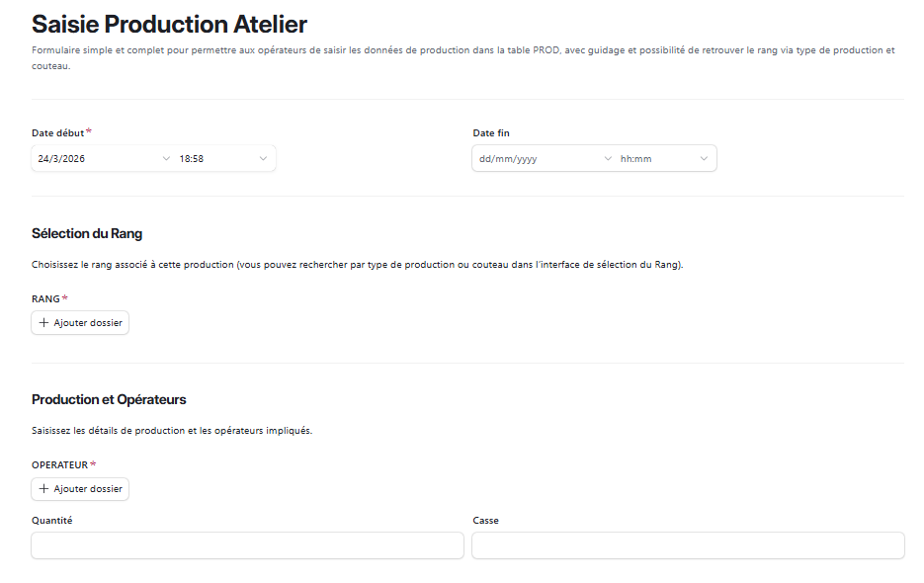Click the plus icon under OPERATEUR
Screen dimensions: 924x583
tap(43, 489)
